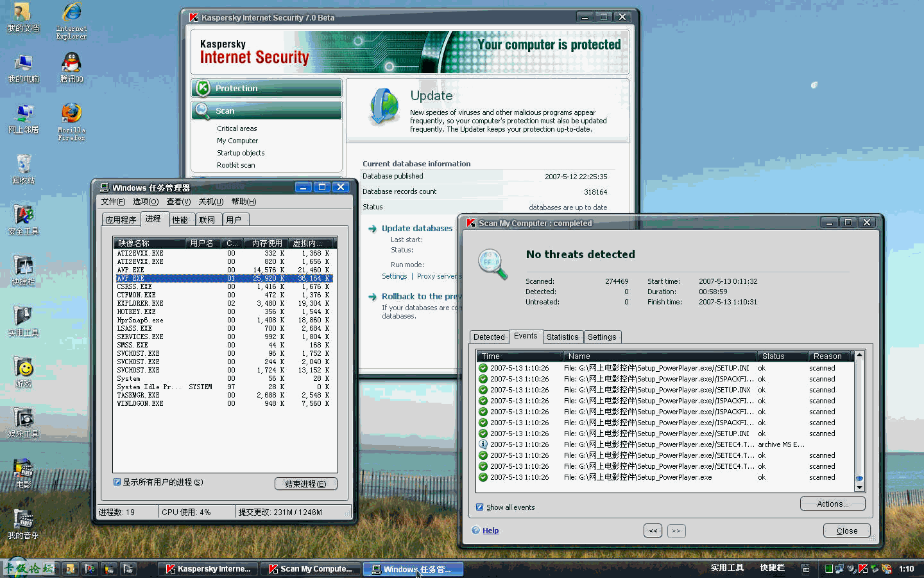Image resolution: width=924 pixels, height=578 pixels.
Task: Click the Task Manager CPU tray icon
Action: tap(829, 568)
